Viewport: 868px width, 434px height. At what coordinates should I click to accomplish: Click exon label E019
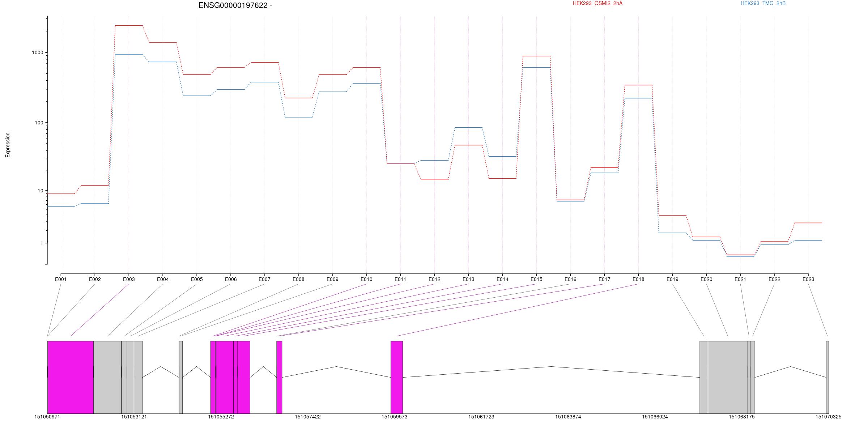pos(672,279)
